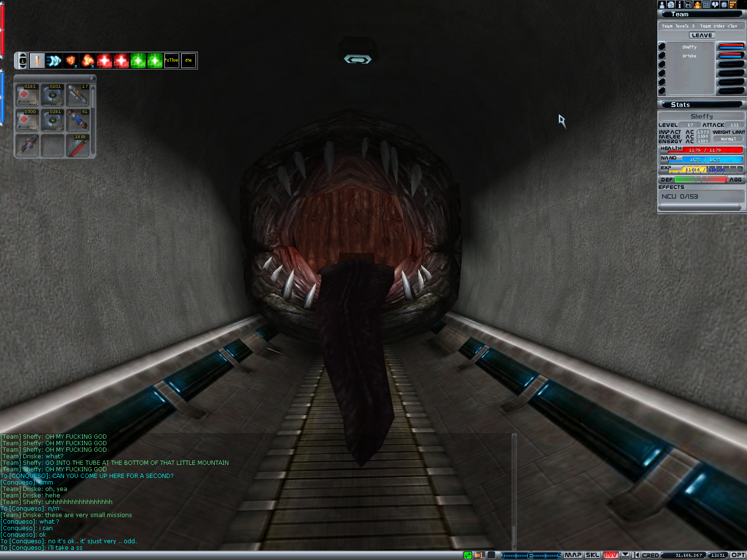Image resolution: width=747 pixels, height=560 pixels.
Task: Click the chat window scrollbar
Action: [x=514, y=492]
